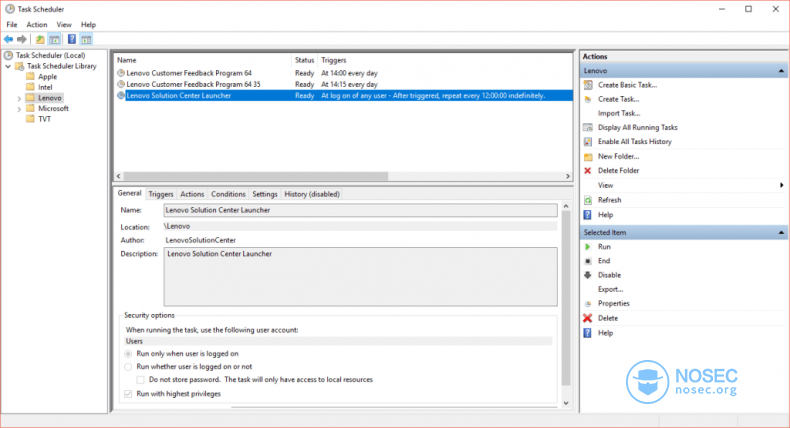Viewport: 790px width, 428px height.
Task: Click the task list horizontal scrollbar thumb
Action: click(x=255, y=176)
